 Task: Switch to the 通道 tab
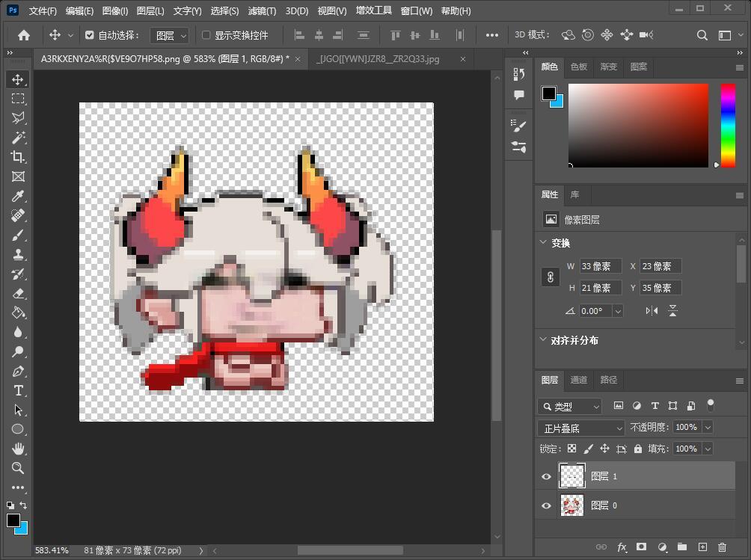pyautogui.click(x=579, y=380)
